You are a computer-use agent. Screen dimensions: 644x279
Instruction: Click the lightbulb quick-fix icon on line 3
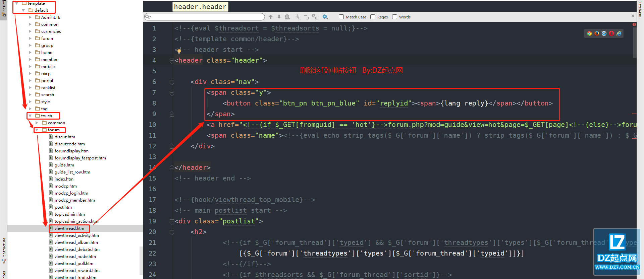[x=179, y=51]
